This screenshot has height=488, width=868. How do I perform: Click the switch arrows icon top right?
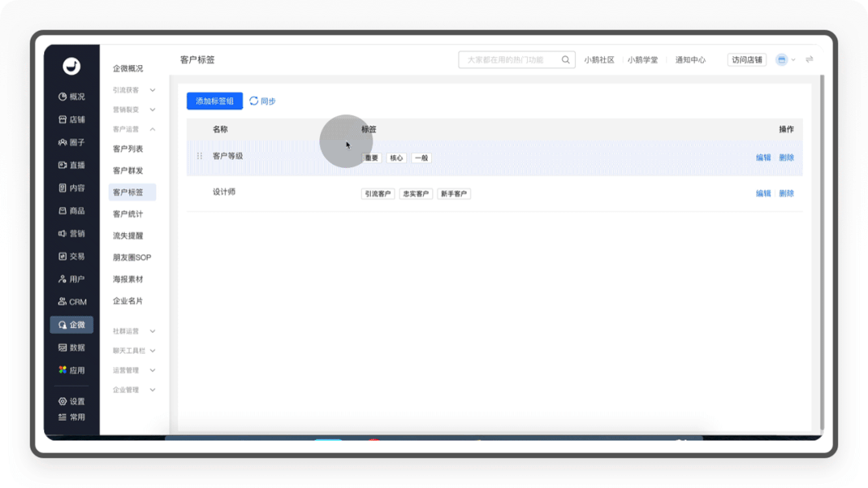pyautogui.click(x=809, y=59)
